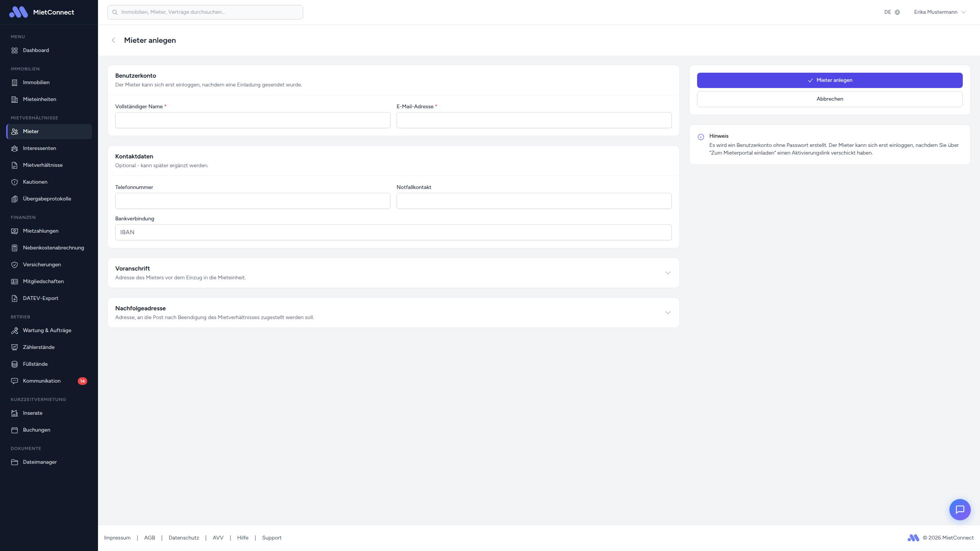Open the chat bubble support widget
Viewport: 980px width, 551px height.
(x=960, y=509)
